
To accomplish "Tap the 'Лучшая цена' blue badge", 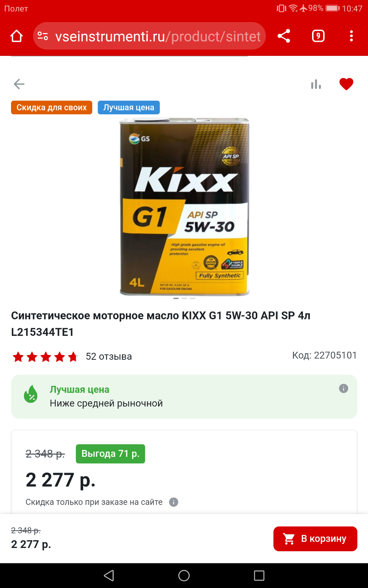I will pos(129,107).
